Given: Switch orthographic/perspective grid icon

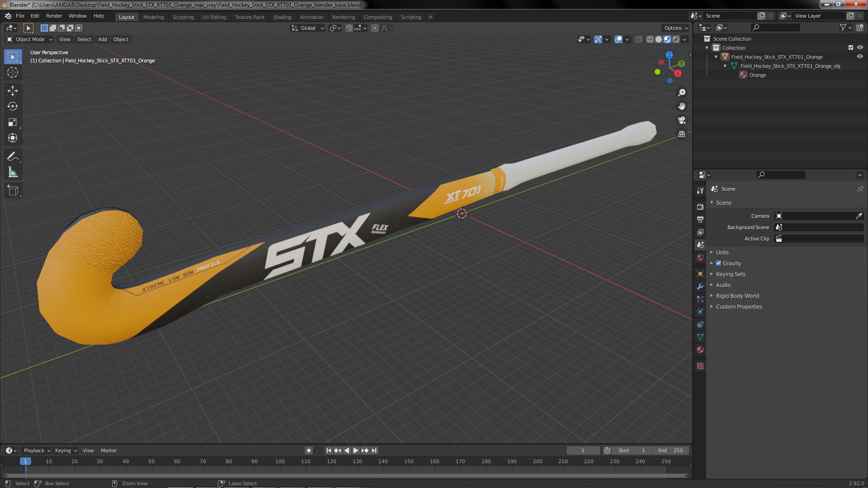Looking at the screenshot, I should coord(681,134).
